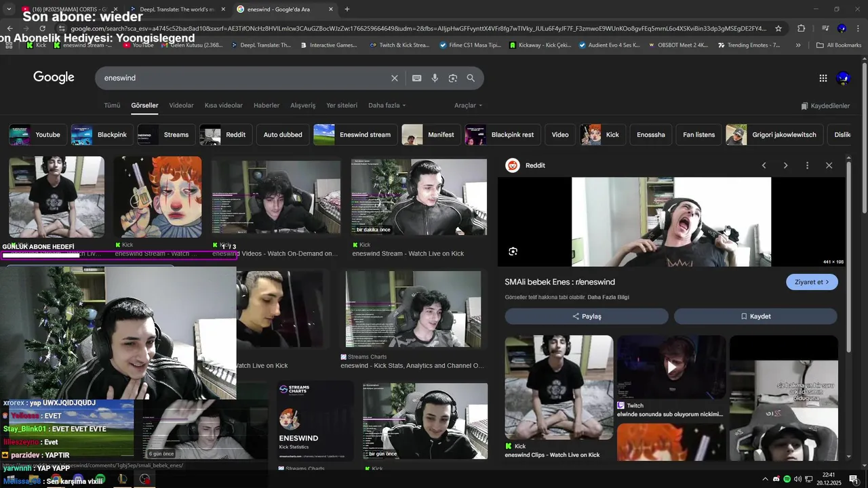The width and height of the screenshot is (868, 488).
Task: Open network status in the tray
Action: (808, 479)
